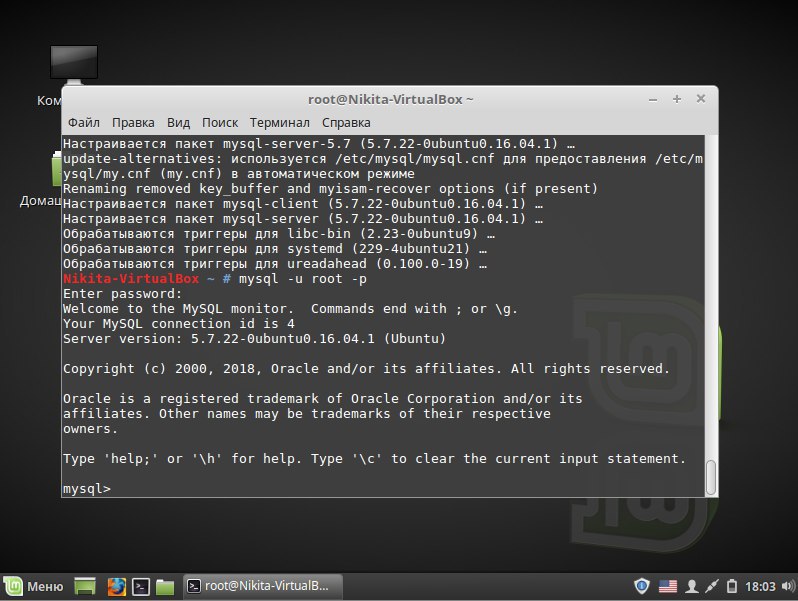Click the show desktop icon in panel
Image resolution: width=798 pixels, height=601 pixels.
(x=85, y=586)
